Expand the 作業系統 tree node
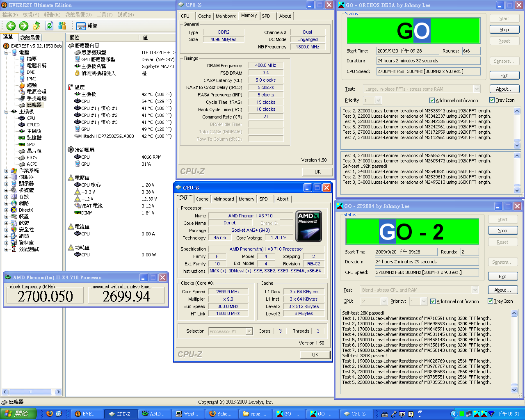 pos(6,171)
